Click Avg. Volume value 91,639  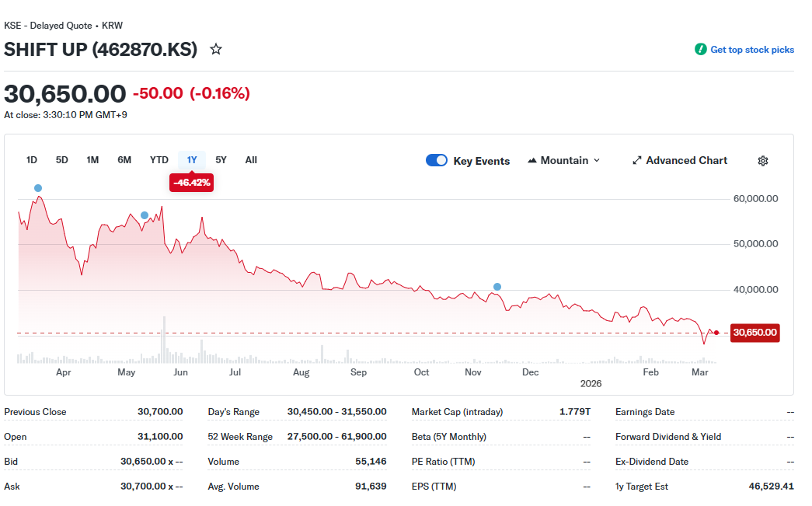[371, 487]
